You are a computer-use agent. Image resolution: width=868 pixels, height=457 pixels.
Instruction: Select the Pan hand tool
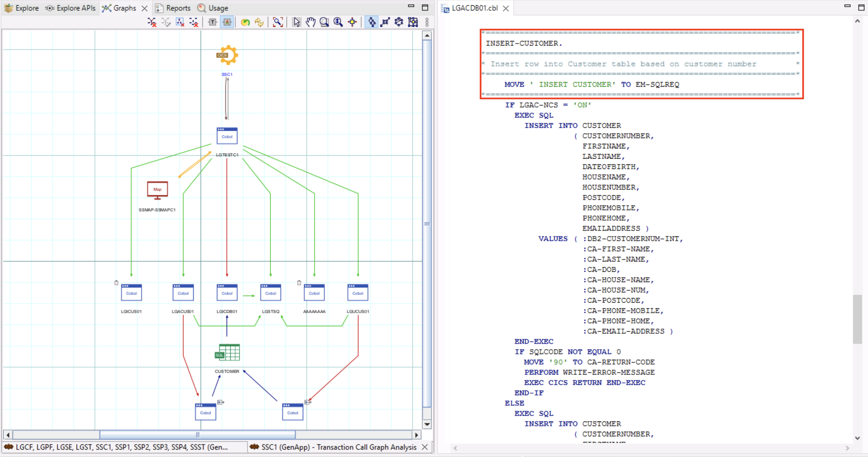pos(310,22)
